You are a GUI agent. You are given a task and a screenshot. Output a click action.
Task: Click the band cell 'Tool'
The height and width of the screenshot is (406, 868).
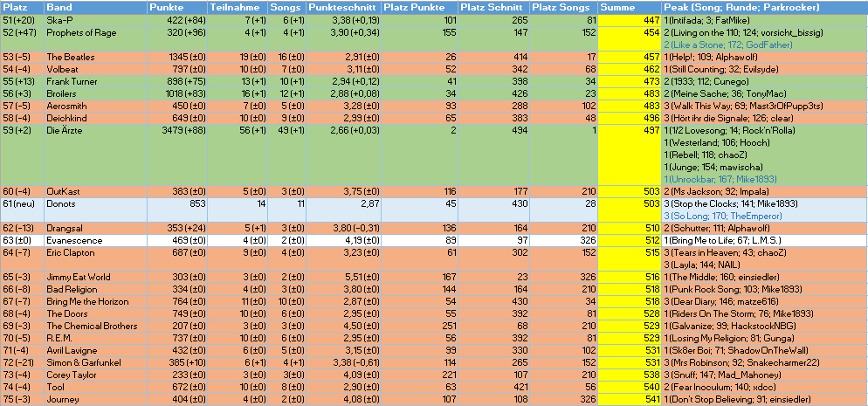(x=96, y=387)
